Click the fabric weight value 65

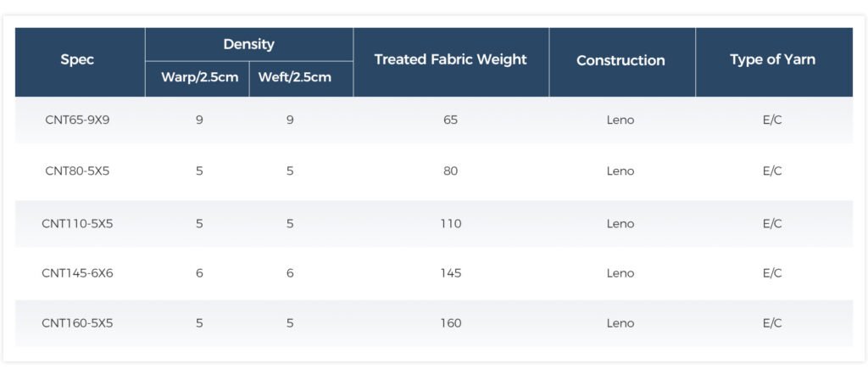[451, 120]
